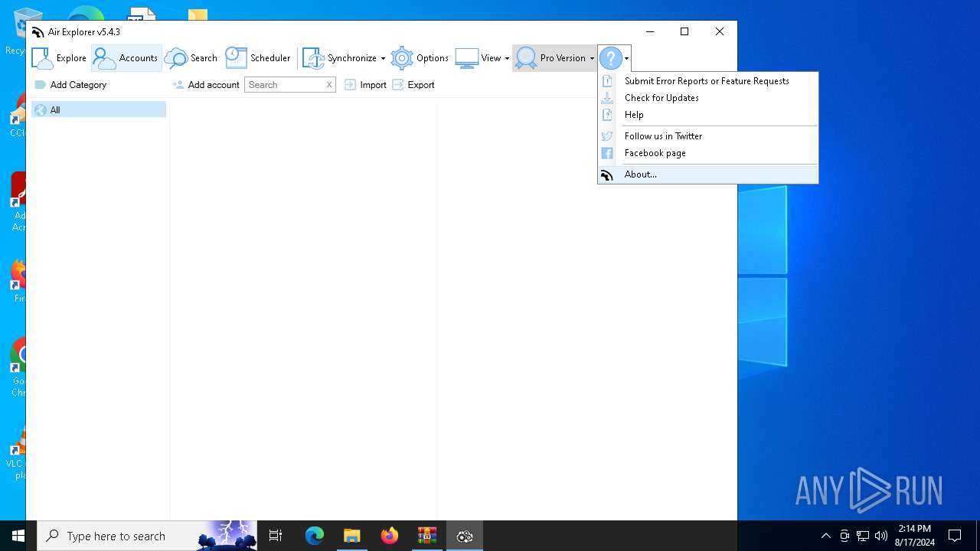Choose Check for Updates
The width and height of the screenshot is (980, 551).
[x=708, y=98]
